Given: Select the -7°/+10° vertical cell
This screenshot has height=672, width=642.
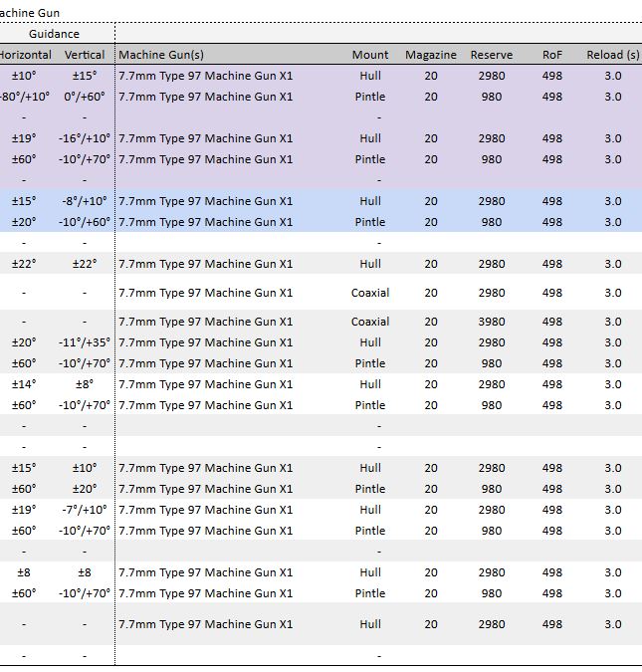Looking at the screenshot, I should [x=85, y=510].
